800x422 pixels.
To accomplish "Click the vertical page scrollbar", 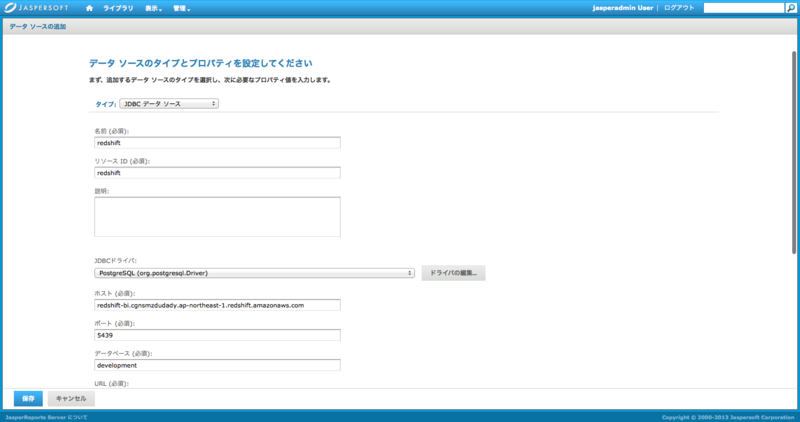I will click(794, 152).
